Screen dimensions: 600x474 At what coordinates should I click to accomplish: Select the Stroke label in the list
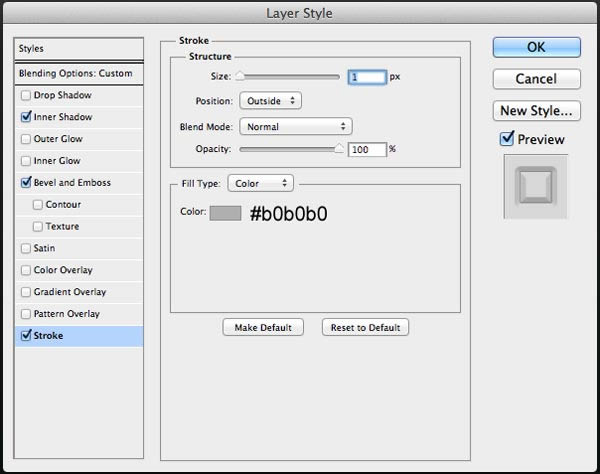pos(49,336)
